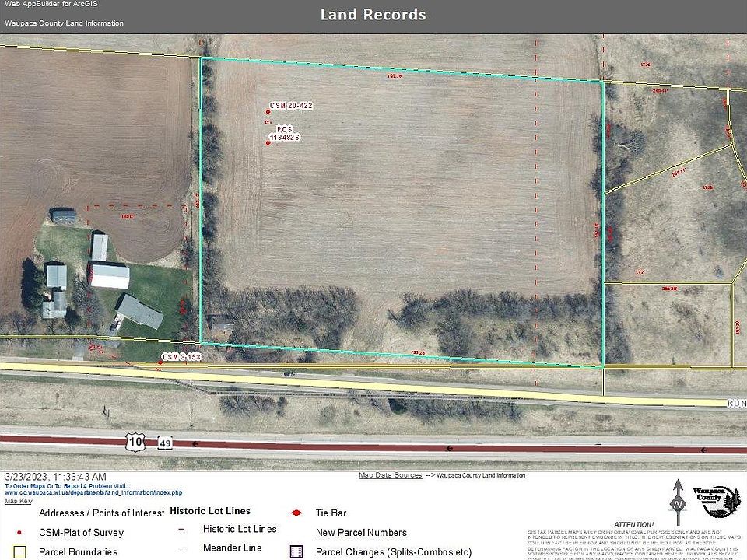747x560 pixels.
Task: Click the Land Records title
Action: pyautogui.click(x=373, y=15)
